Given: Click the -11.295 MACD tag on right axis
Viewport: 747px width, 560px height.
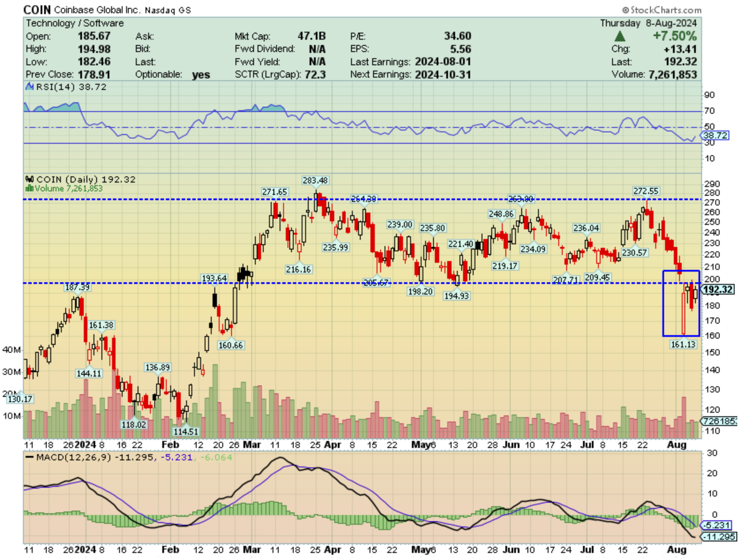Looking at the screenshot, I should coord(718,537).
